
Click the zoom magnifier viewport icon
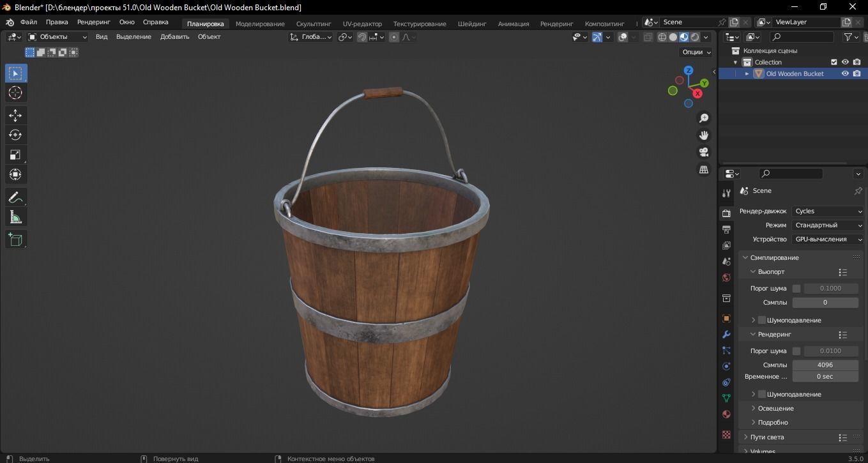[704, 118]
